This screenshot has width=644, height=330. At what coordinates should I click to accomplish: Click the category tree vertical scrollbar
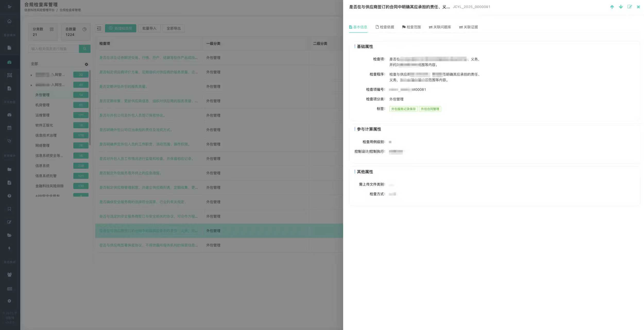pos(90,108)
